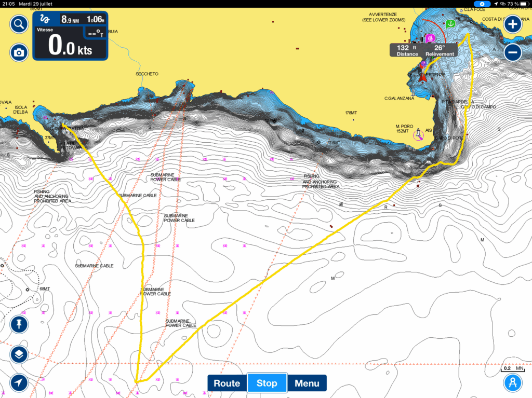Tap the Vitesse speed readout panel
This screenshot has width=532, height=398.
[x=70, y=44]
